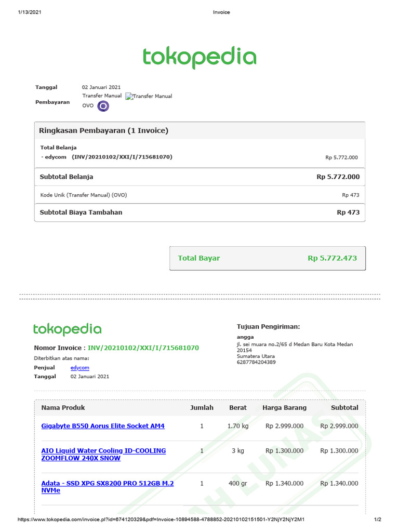Click the edycom invoice reference in summary

pos(107,157)
